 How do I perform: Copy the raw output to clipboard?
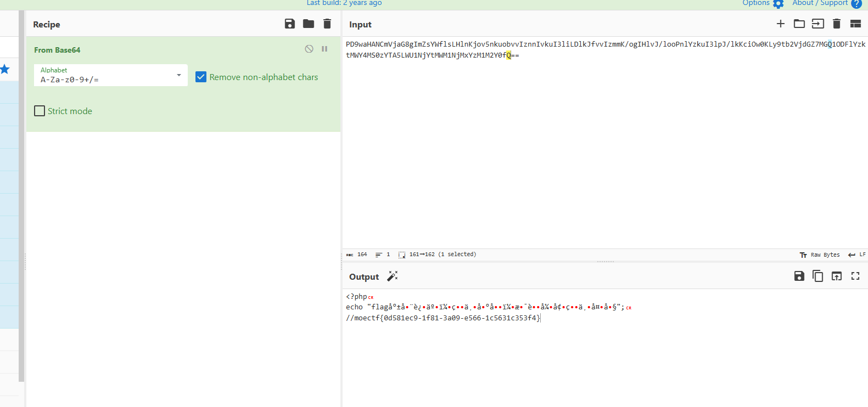818,276
